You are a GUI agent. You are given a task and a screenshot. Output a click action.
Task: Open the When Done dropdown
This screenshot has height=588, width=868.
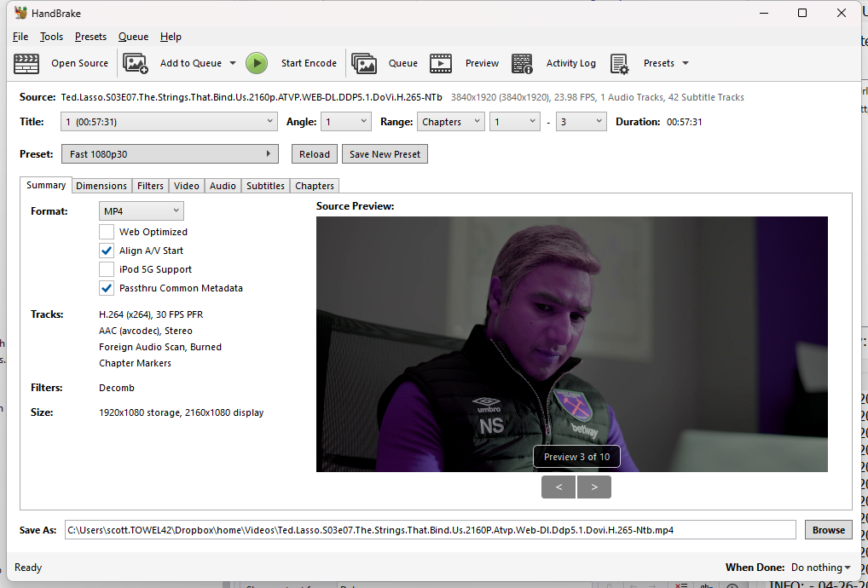click(x=820, y=568)
